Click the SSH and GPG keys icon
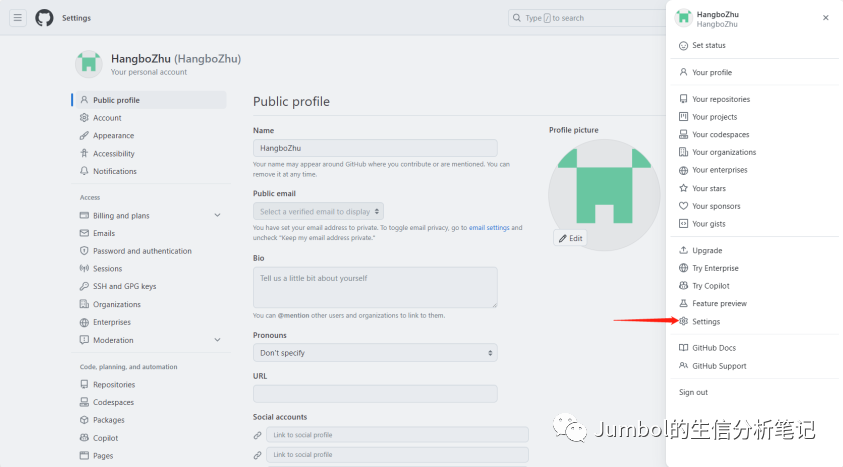843x467 pixels. pos(84,286)
